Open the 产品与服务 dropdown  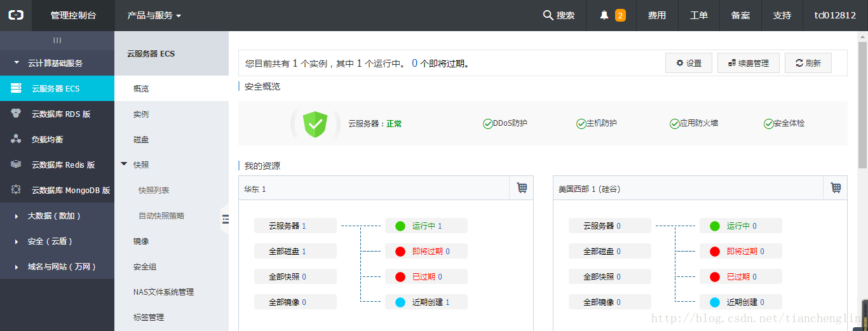point(154,15)
